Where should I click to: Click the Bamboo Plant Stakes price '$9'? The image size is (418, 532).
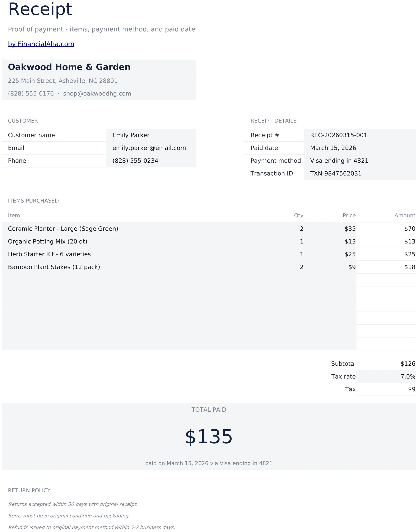coord(352,267)
